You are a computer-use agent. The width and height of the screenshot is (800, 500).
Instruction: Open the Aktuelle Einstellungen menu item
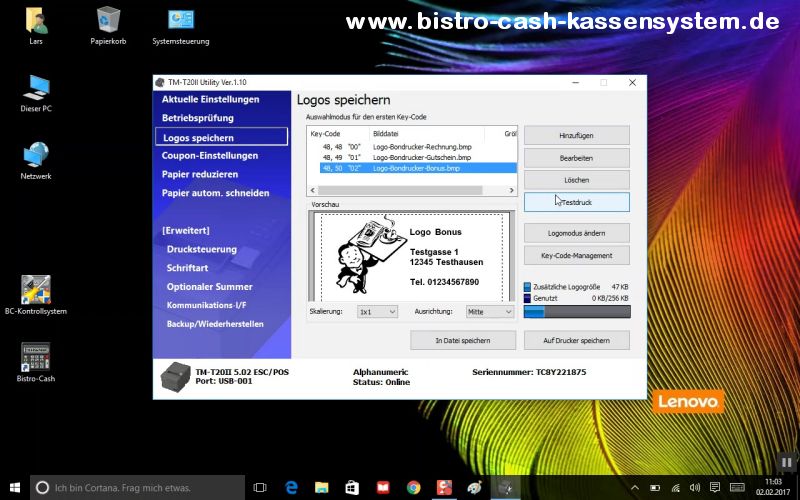pyautogui.click(x=210, y=99)
